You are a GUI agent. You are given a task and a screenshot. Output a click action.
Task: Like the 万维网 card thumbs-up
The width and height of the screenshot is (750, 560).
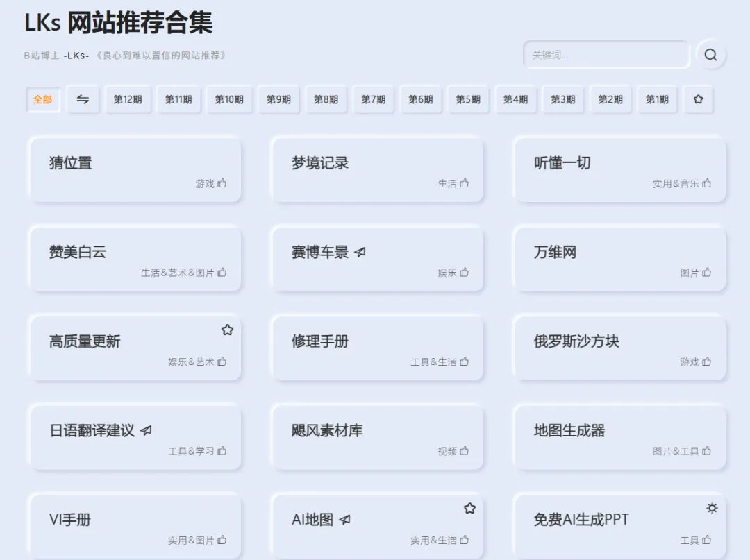tap(706, 272)
